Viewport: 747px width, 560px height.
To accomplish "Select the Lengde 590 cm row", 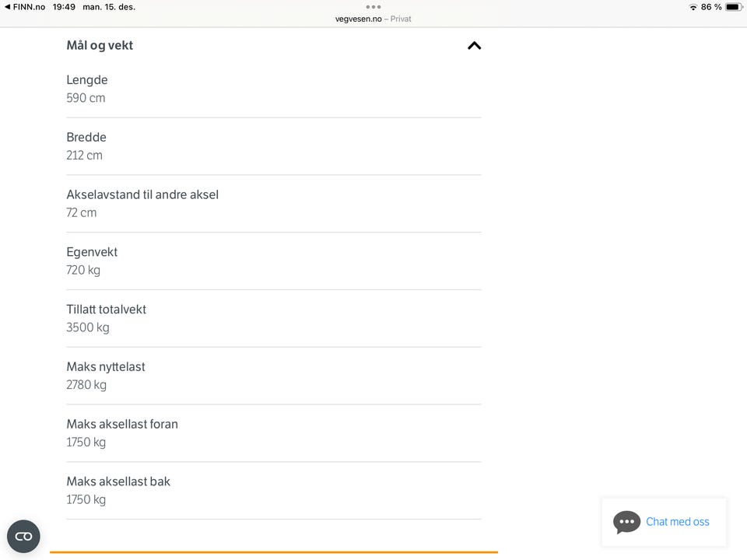I will tap(272, 89).
